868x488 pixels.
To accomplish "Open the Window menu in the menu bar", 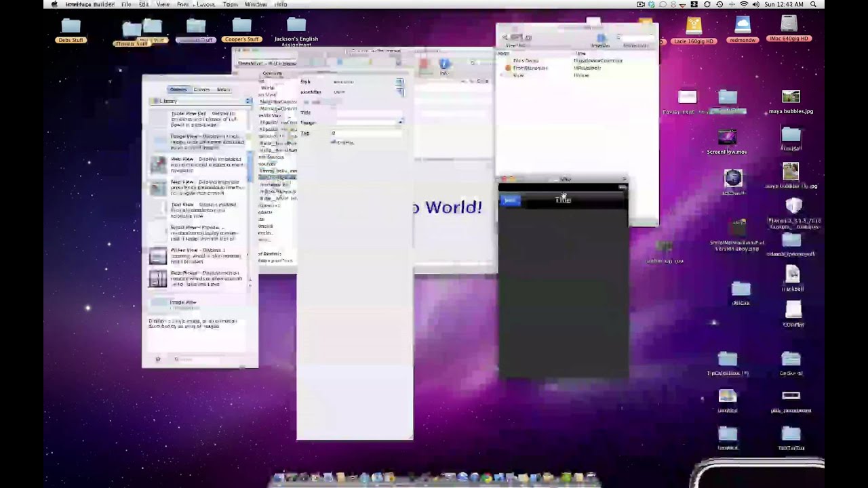I will [x=256, y=4].
